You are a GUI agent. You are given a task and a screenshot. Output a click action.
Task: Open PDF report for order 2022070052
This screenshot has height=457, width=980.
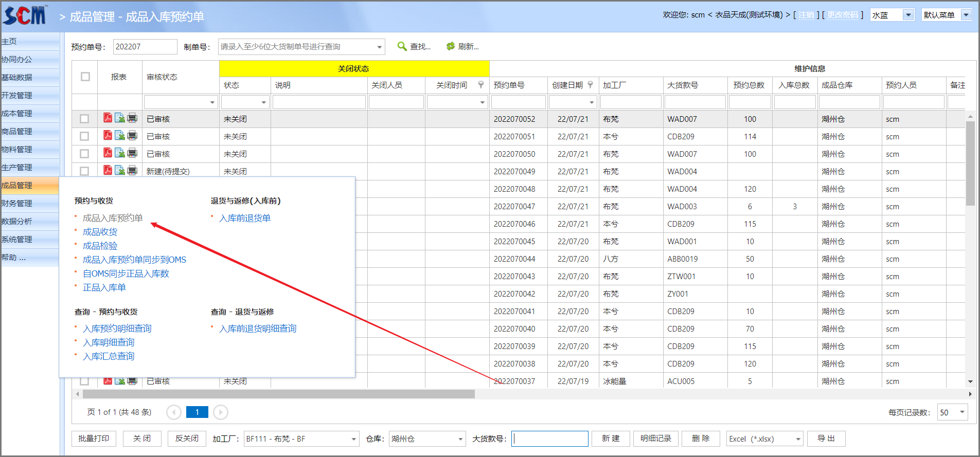tap(108, 118)
